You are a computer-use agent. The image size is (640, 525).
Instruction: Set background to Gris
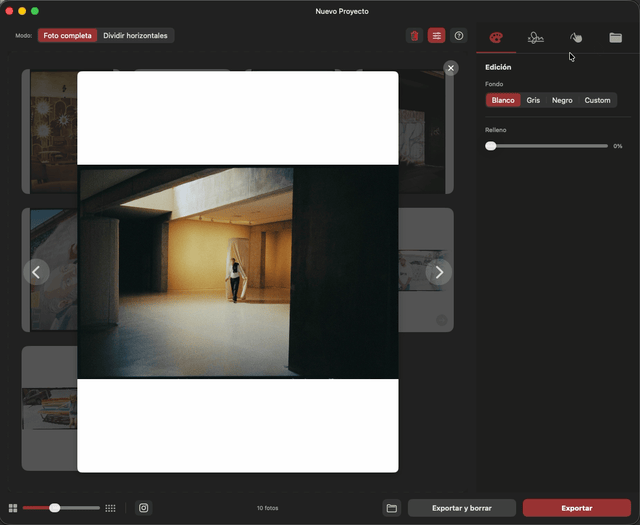533,100
